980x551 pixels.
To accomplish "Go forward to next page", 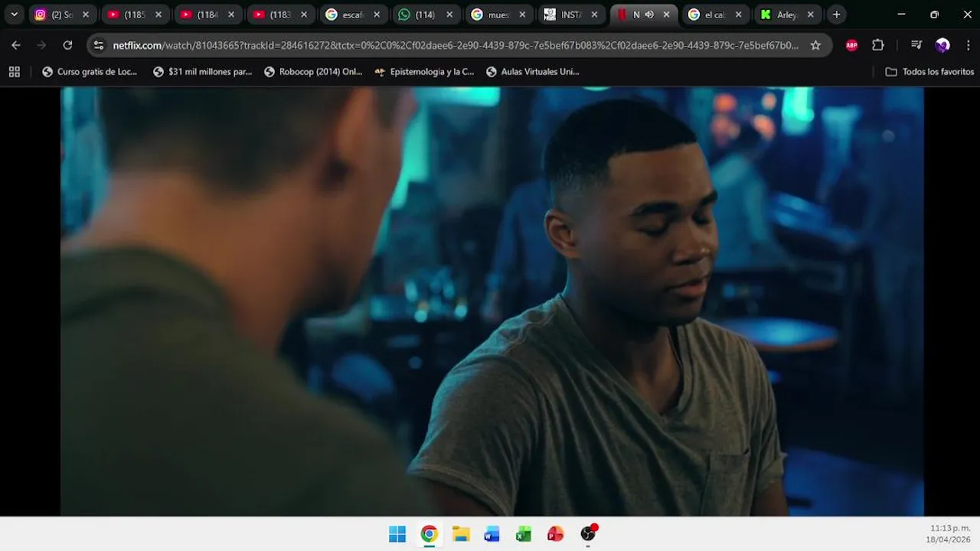I will [42, 45].
